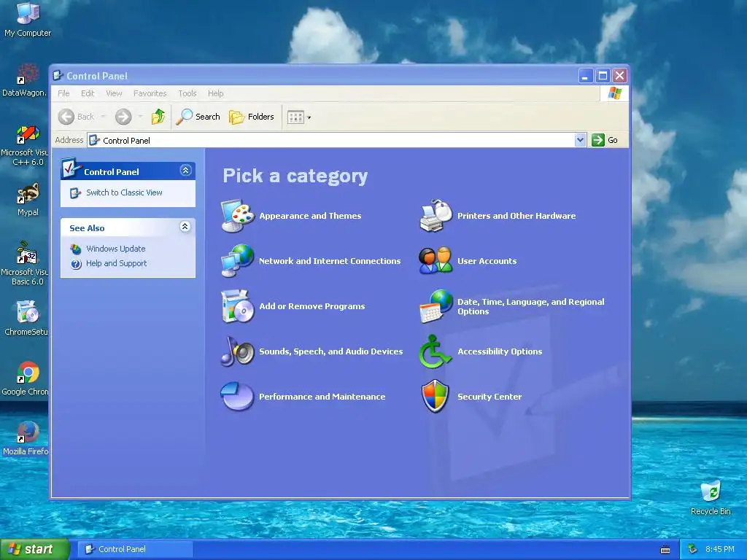Open the Edit menu
This screenshot has width=747, height=560.
(x=88, y=93)
